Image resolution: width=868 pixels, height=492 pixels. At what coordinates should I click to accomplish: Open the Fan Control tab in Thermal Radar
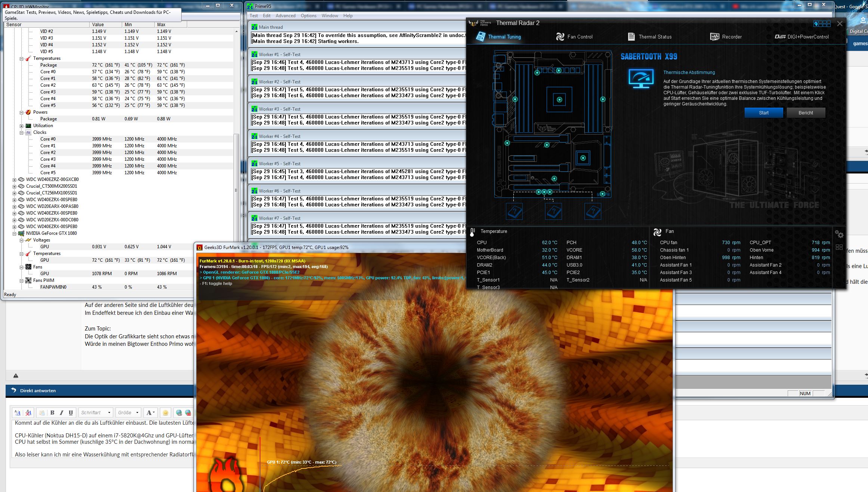point(574,37)
